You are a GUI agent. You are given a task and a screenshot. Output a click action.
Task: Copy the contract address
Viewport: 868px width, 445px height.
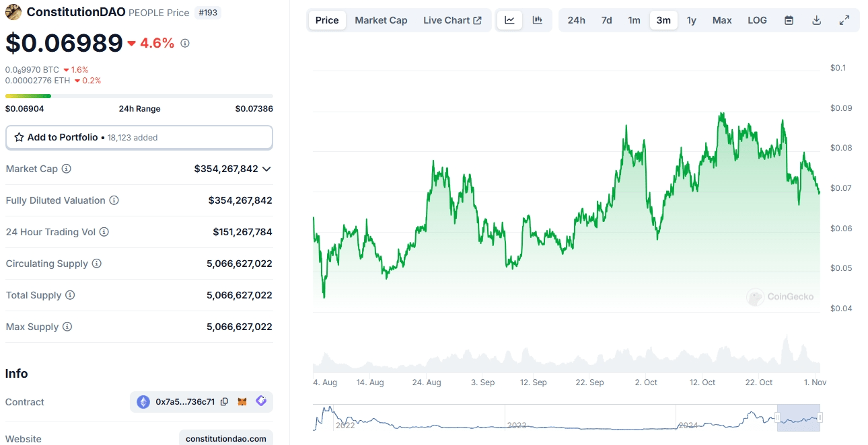pos(225,402)
